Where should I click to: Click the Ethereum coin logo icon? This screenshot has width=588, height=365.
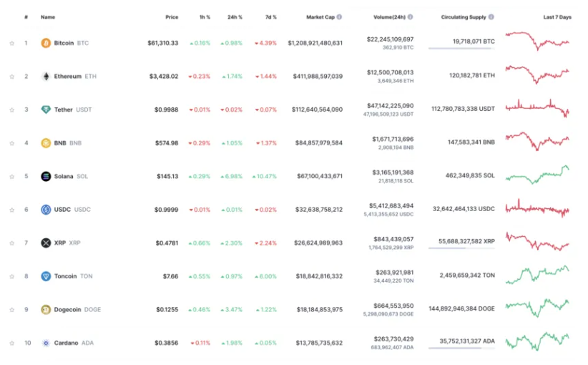pos(46,77)
